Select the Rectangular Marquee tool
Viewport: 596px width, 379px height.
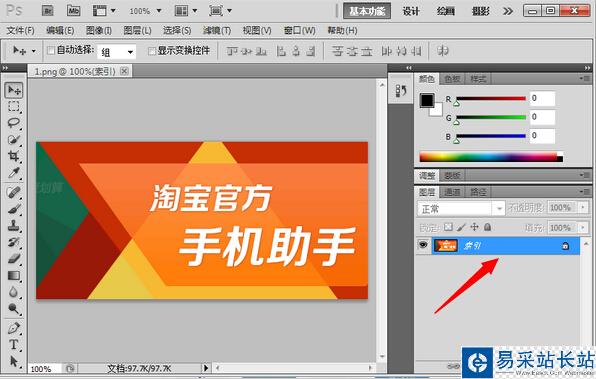pyautogui.click(x=14, y=106)
